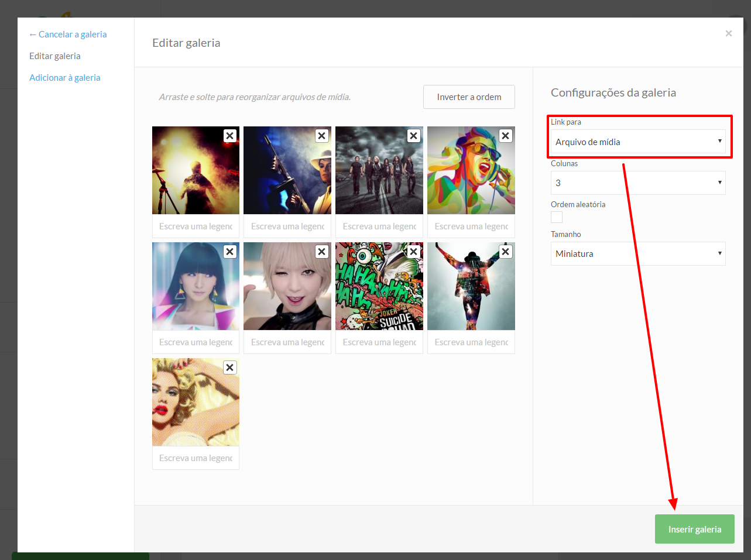This screenshot has height=560, width=751.
Task: Select the winking blonde girl thumbnail
Action: tap(287, 286)
